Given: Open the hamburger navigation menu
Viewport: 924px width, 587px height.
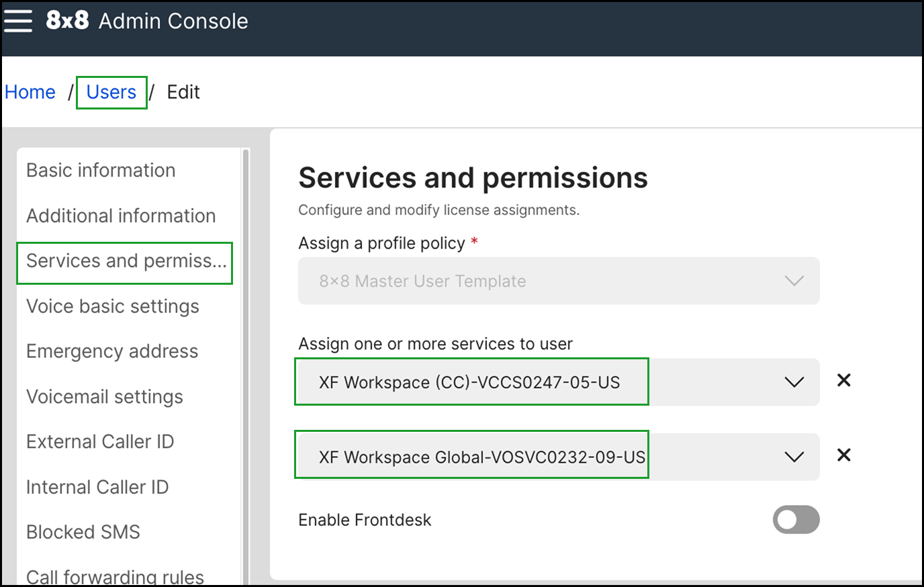Looking at the screenshot, I should tap(18, 21).
